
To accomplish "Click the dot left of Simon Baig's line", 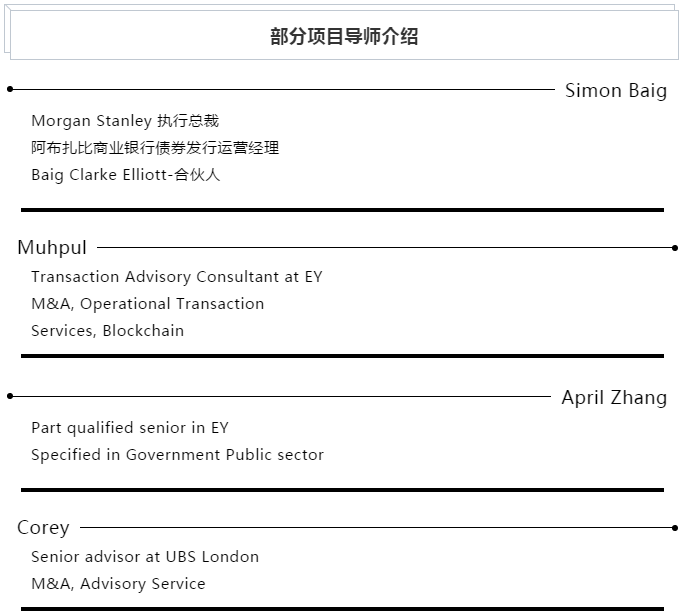I will click(x=10, y=89).
